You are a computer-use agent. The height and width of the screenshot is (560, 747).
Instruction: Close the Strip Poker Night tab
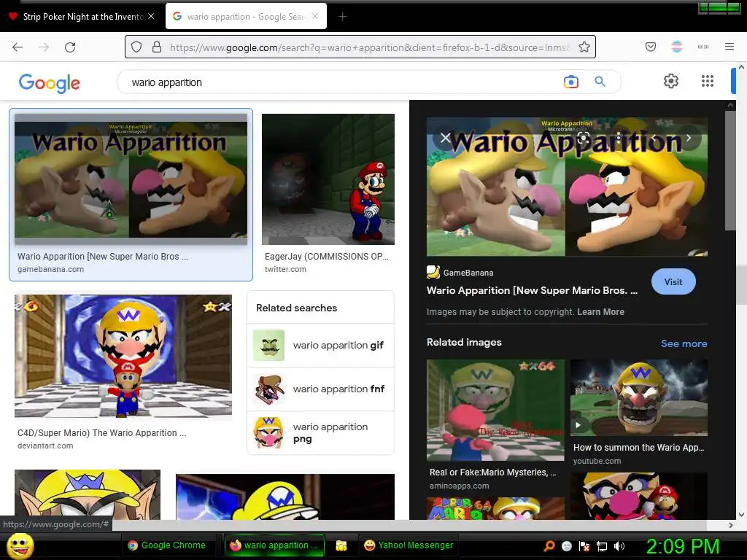click(x=151, y=16)
